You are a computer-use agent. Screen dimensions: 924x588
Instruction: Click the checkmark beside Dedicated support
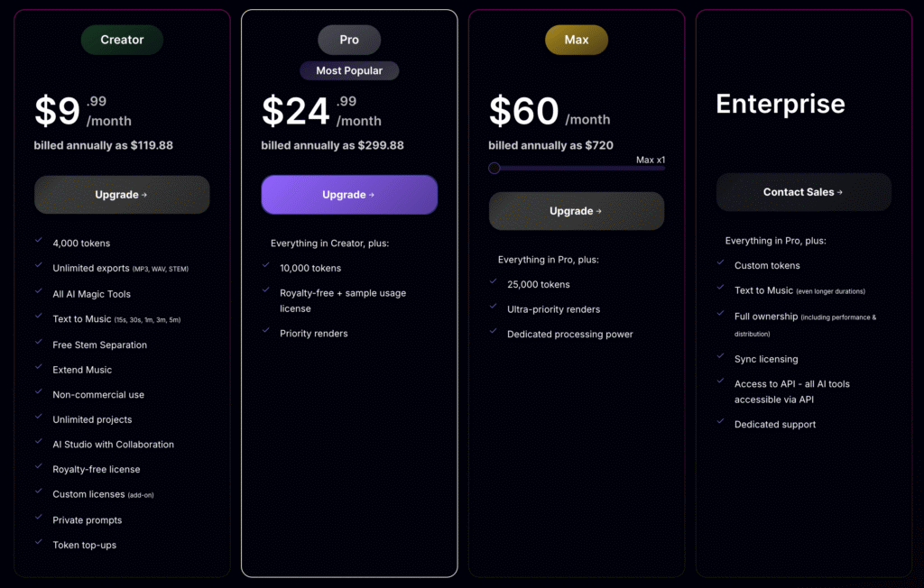click(x=720, y=420)
